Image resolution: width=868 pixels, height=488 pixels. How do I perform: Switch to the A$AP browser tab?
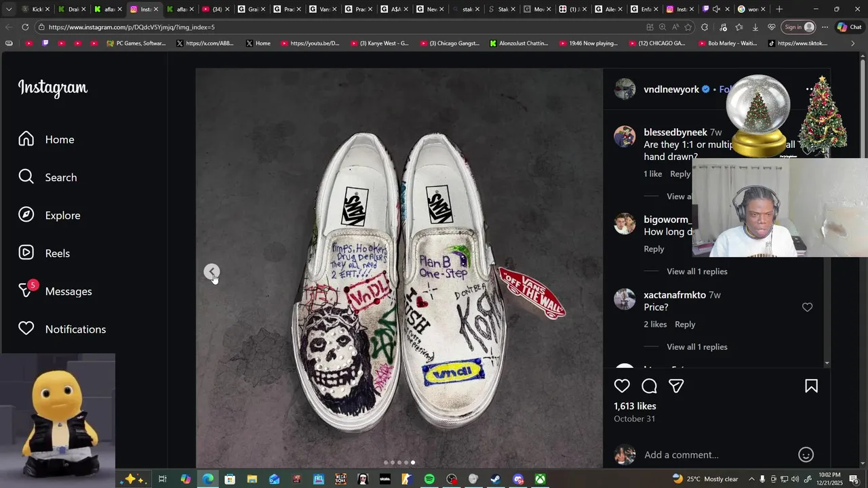[394, 9]
